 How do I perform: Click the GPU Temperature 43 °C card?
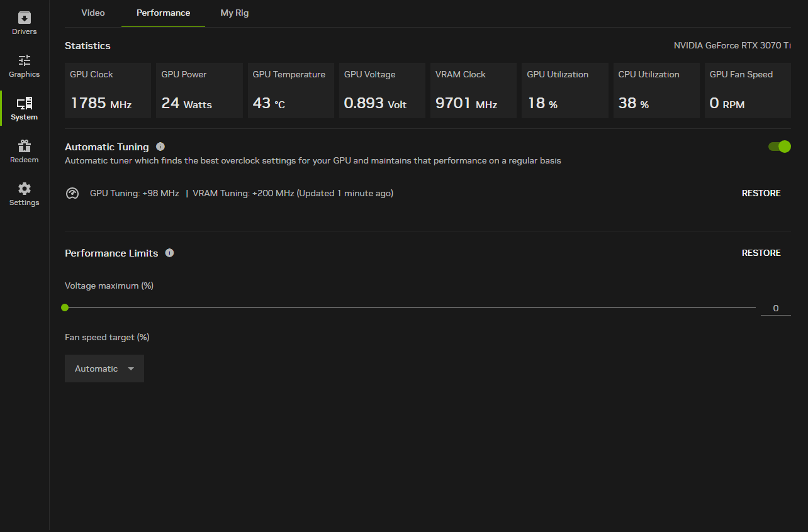(291, 91)
